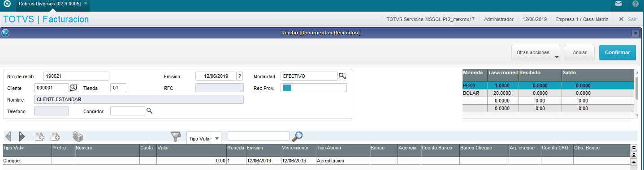Viewport: 644px width, 170px height.
Task: Open the mail envelope icon at top right
Action: (x=618, y=4)
